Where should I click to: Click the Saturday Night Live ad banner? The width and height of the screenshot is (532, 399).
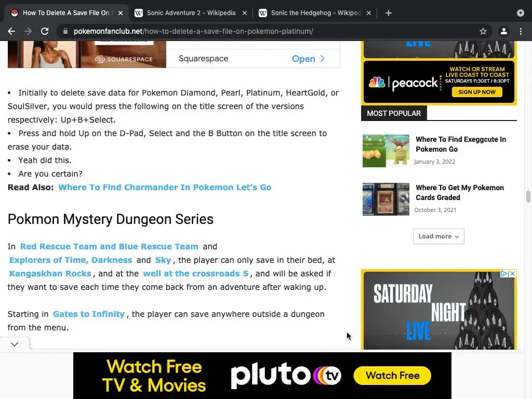coord(438,311)
